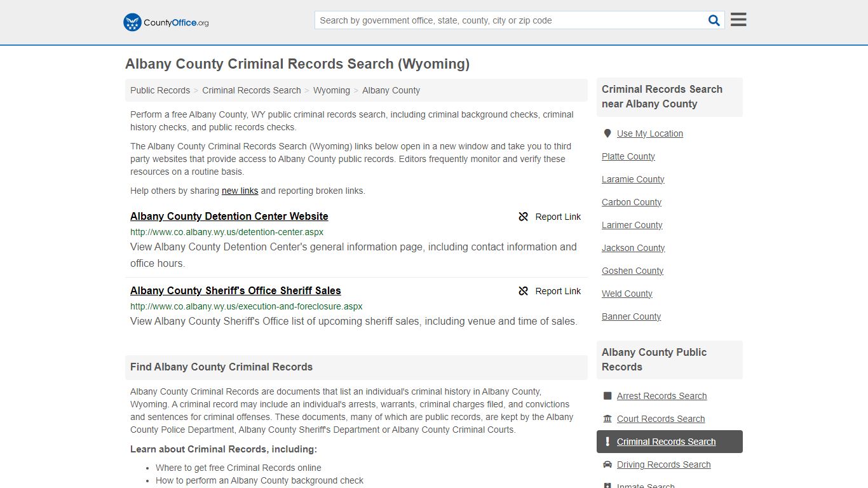This screenshot has height=488, width=868.
Task: Open Larimer County link
Action: point(632,225)
